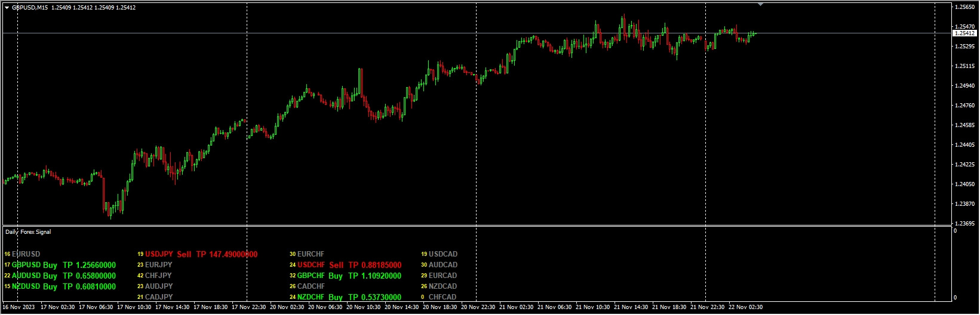Select the CHFJPY pair label

(x=158, y=276)
